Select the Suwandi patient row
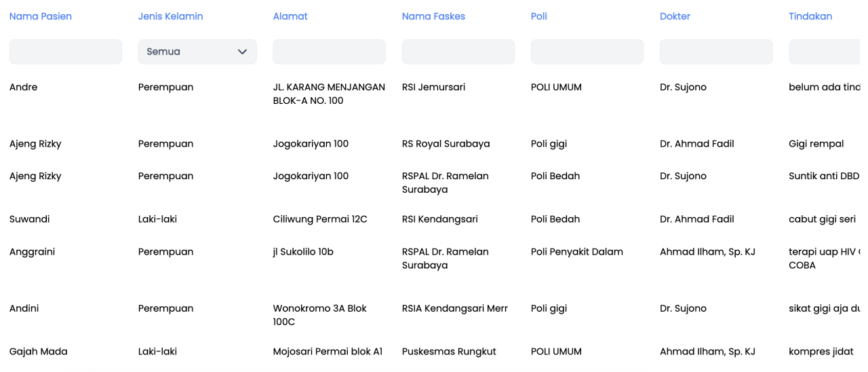This screenshot has width=868, height=372. (x=434, y=219)
